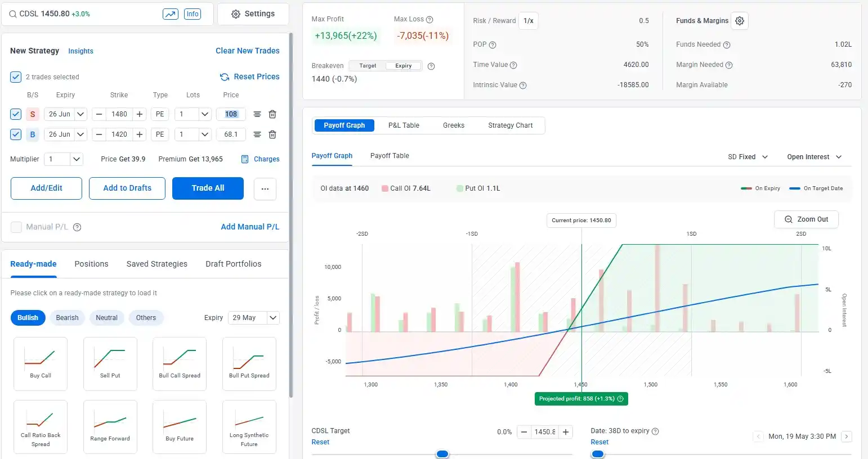Click help icon beside Manual P/L
The width and height of the screenshot is (868, 459).
click(78, 227)
